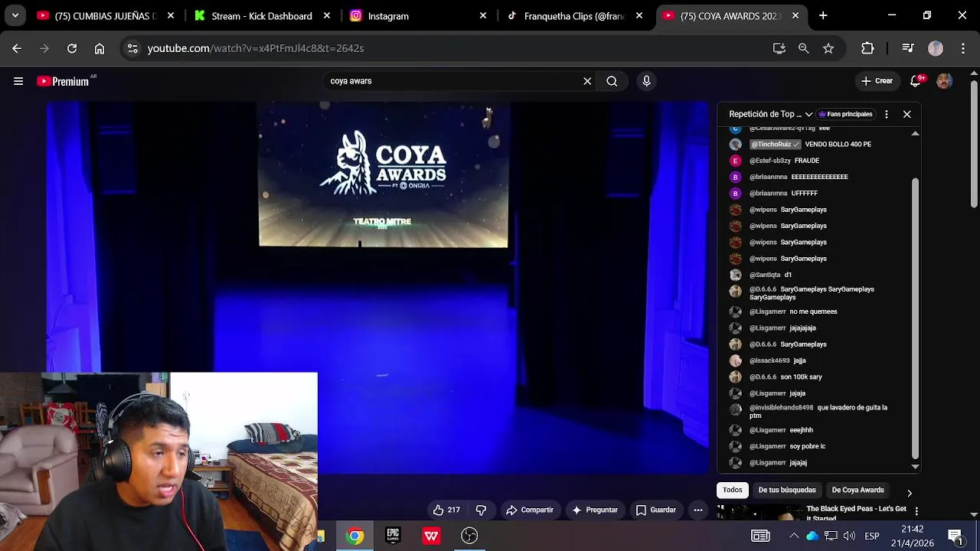Open YouTube notifications bell
Screen dimensions: 980x551
[916, 81]
